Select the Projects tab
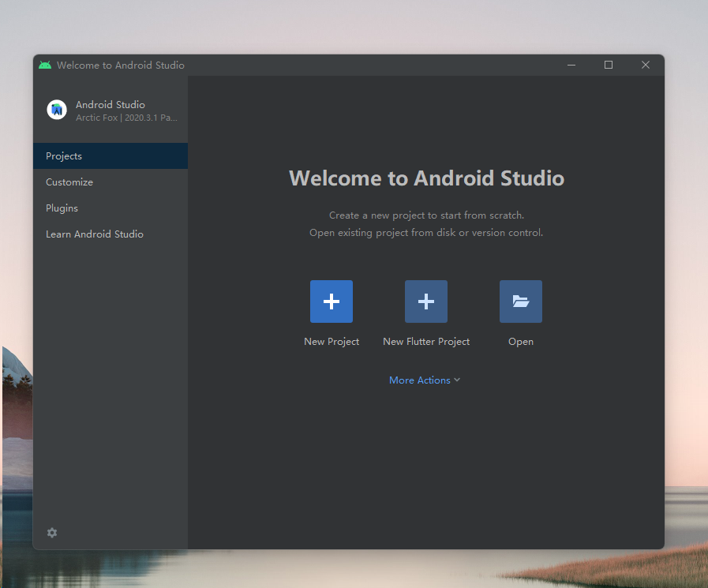The height and width of the screenshot is (588, 708). [111, 155]
